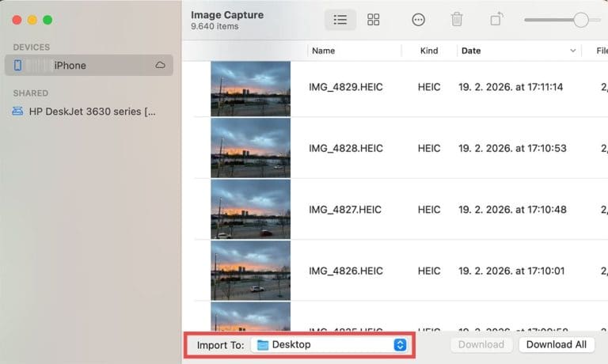Click the HP DeskJet printer icon
The image size is (608, 364).
[17, 112]
